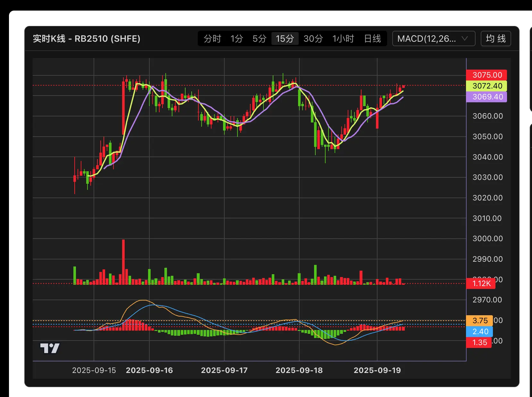This screenshot has height=397, width=532.
Task: Click the 2025-09-17 date on time axis
Action: [x=224, y=370]
